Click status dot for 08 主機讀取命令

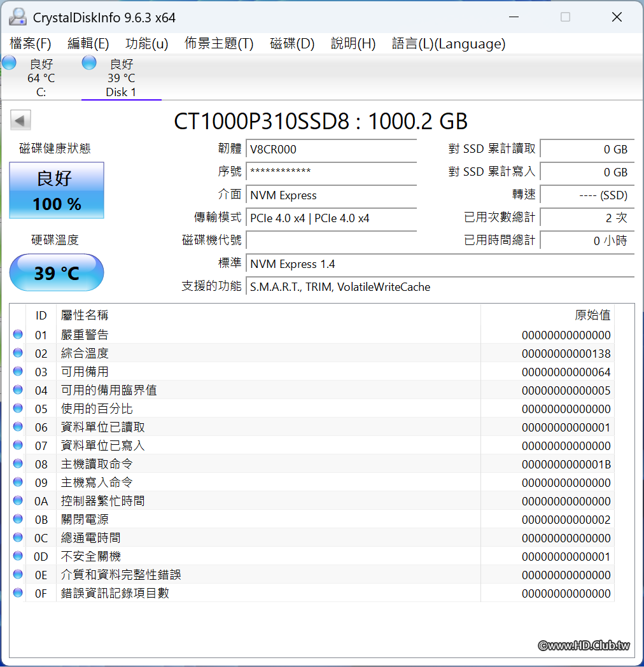(18, 464)
